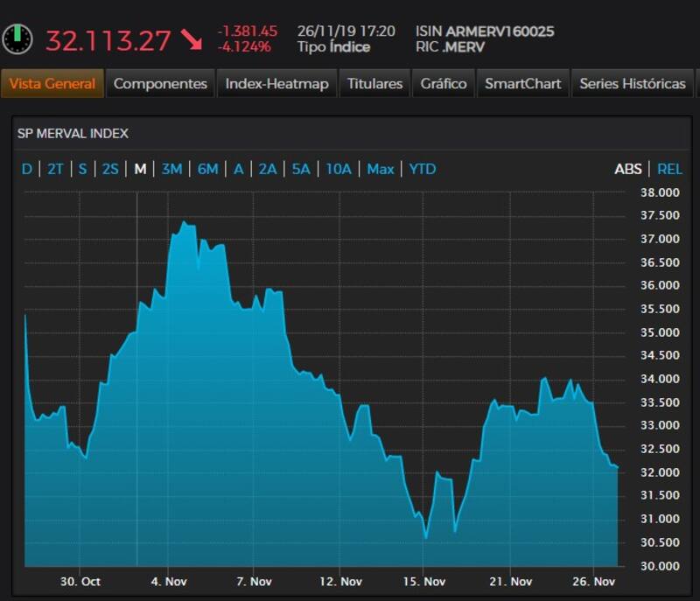Click the green clock status icon
The height and width of the screenshot is (601, 700).
[x=17, y=38]
